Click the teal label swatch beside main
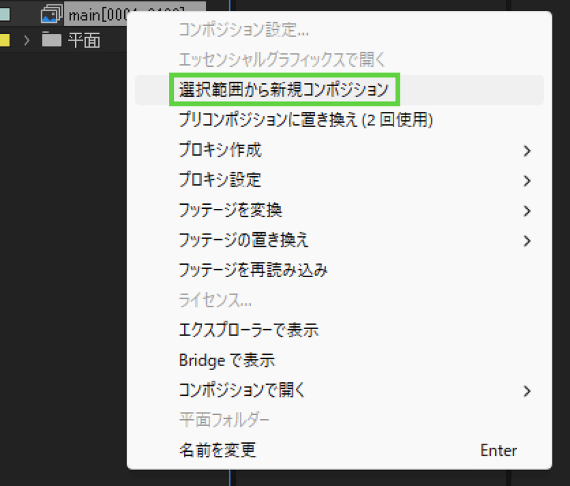This screenshot has width=570, height=486. [5, 14]
